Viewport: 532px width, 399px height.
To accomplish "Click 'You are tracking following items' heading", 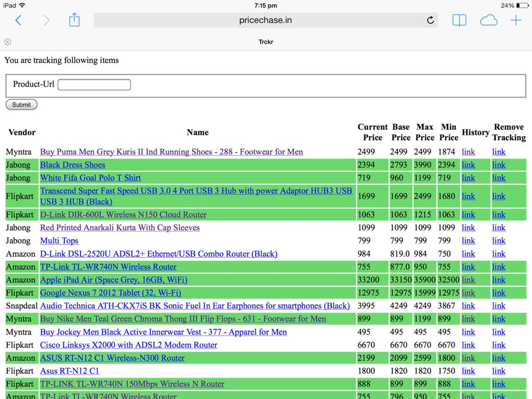I will point(61,60).
